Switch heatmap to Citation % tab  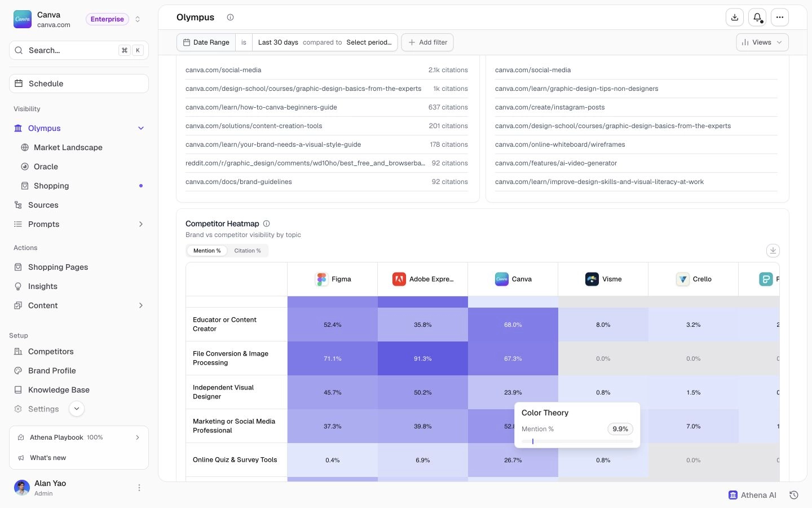248,251
